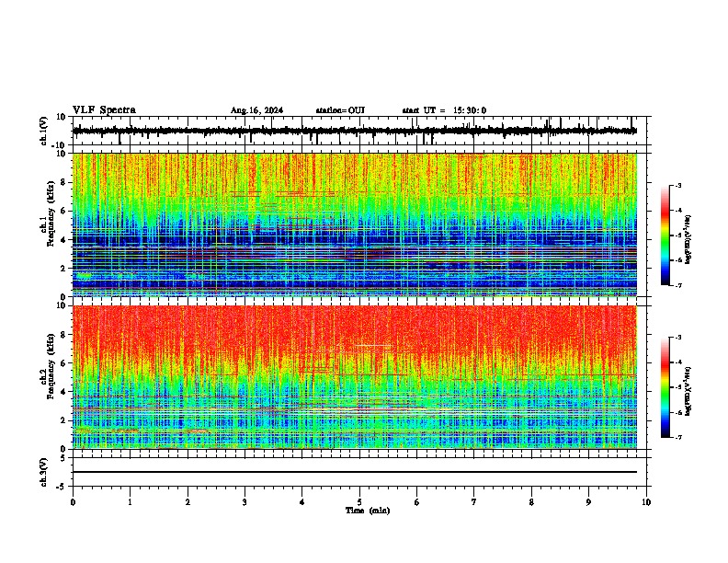Click the time axis tick label '7'
The image size is (728, 563).
tap(474, 502)
